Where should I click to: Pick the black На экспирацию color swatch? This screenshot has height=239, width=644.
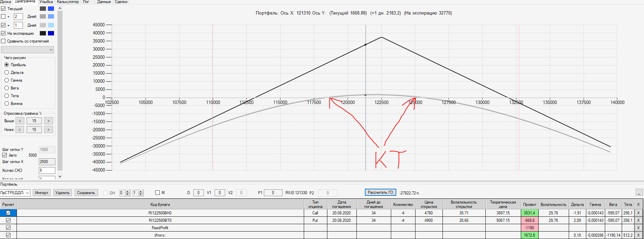[43, 33]
